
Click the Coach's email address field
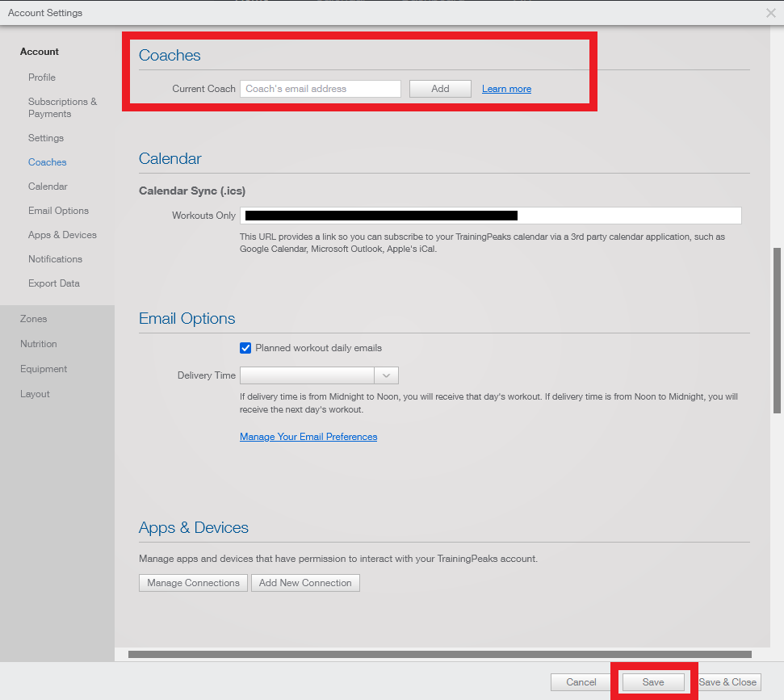tap(320, 89)
